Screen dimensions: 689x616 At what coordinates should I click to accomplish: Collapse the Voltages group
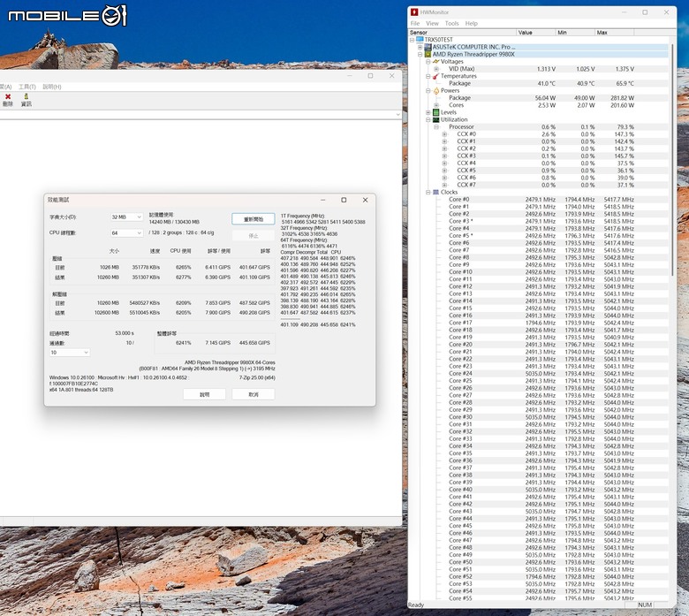pos(428,62)
